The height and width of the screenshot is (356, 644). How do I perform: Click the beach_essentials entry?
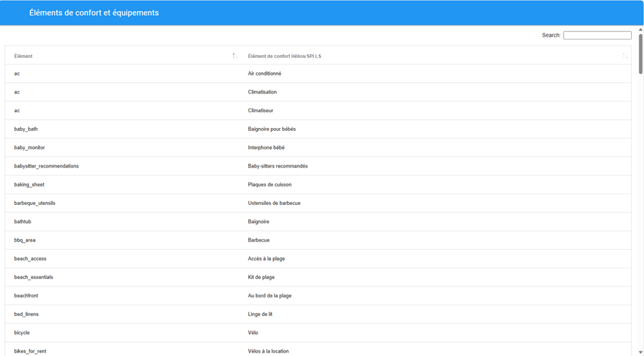pos(33,277)
